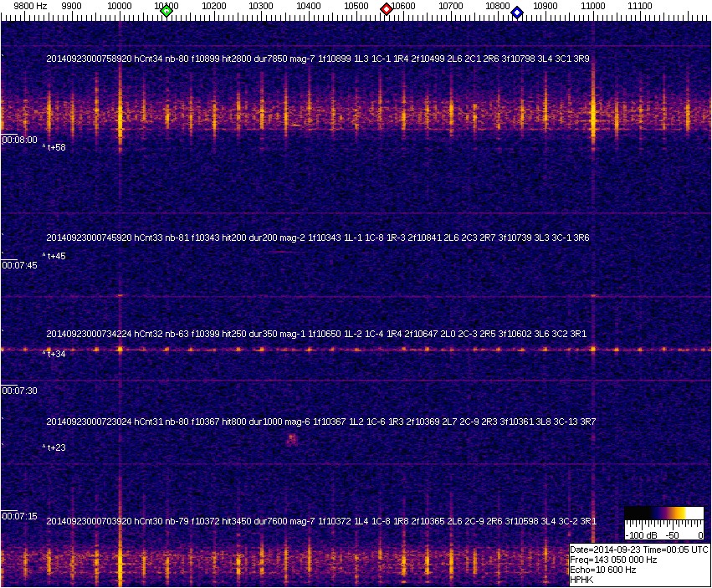Select the 00:07:30 time marker

click(19, 391)
